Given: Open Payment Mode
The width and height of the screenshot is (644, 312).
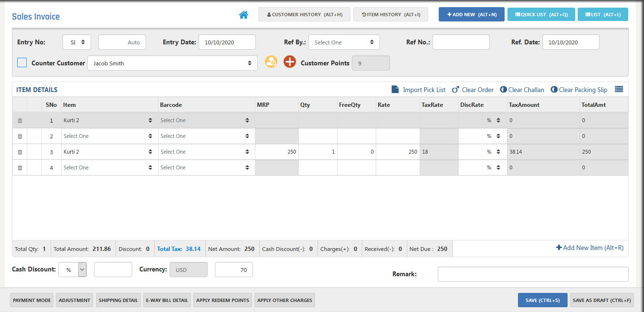Looking at the screenshot, I should pos(32,300).
